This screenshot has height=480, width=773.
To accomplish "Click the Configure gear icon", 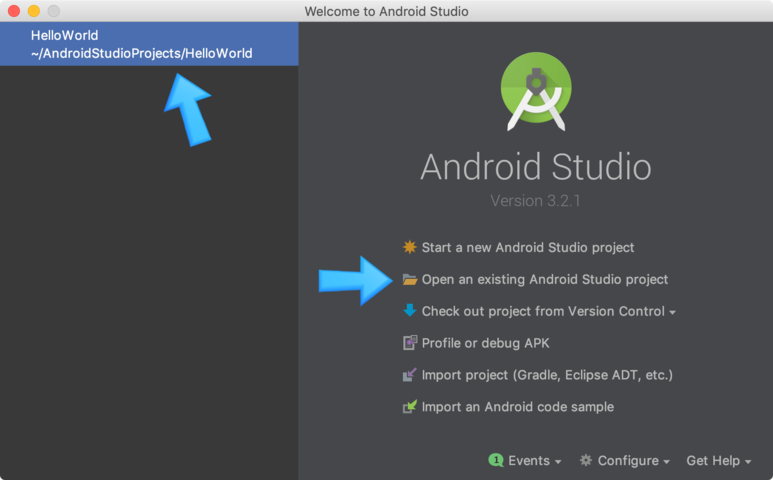I will coord(586,460).
